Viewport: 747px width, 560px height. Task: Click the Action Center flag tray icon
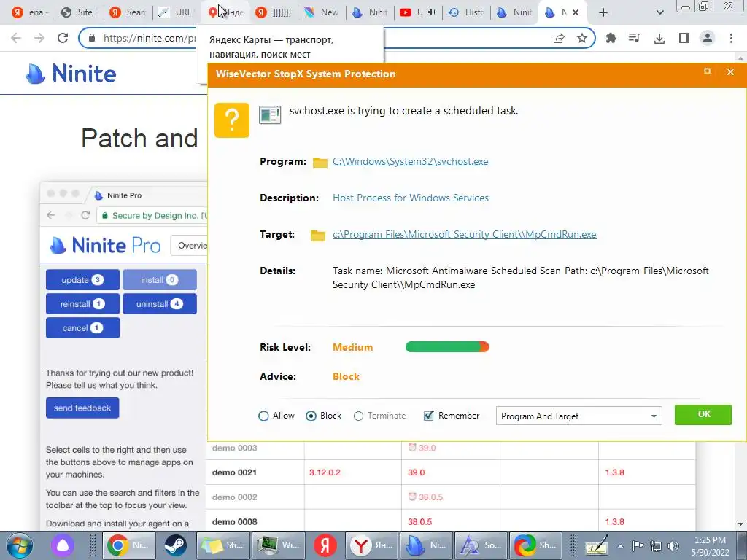coord(638,545)
